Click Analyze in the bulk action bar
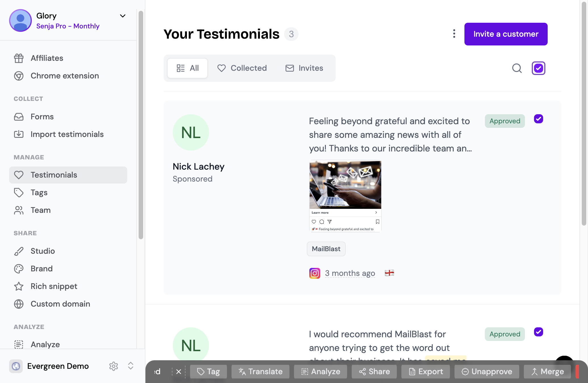This screenshot has width=588, height=383. pos(320,372)
